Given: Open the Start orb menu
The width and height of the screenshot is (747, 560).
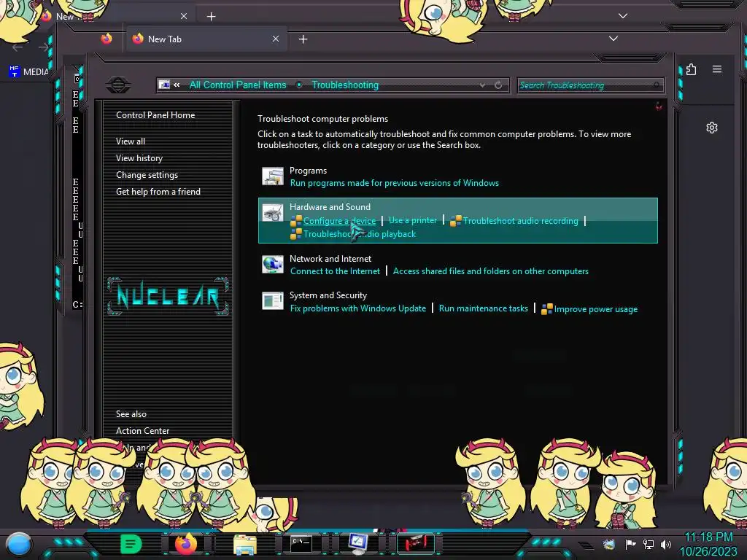Looking at the screenshot, I should [19, 544].
